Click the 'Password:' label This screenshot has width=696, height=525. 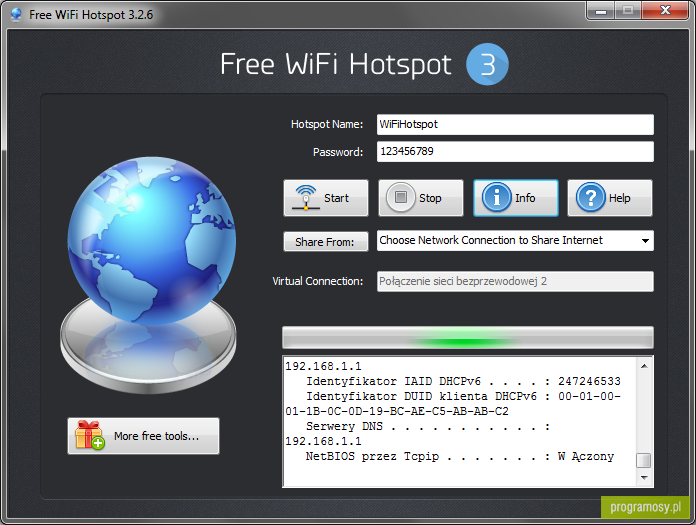338,152
